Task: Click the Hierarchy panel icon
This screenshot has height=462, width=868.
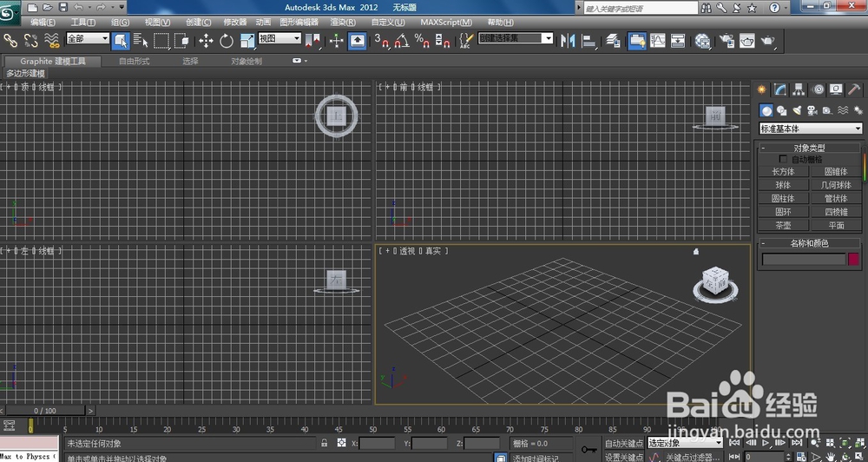Action: [x=799, y=89]
